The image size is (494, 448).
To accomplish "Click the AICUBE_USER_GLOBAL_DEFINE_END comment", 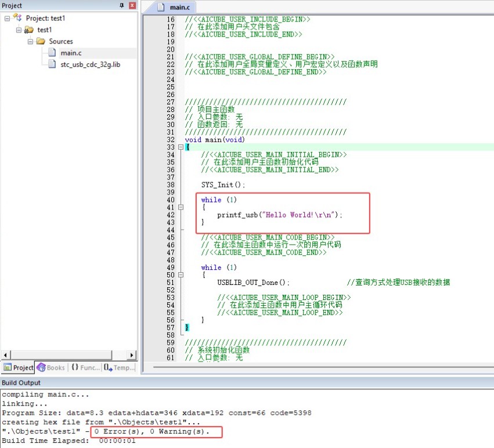I will [255, 72].
